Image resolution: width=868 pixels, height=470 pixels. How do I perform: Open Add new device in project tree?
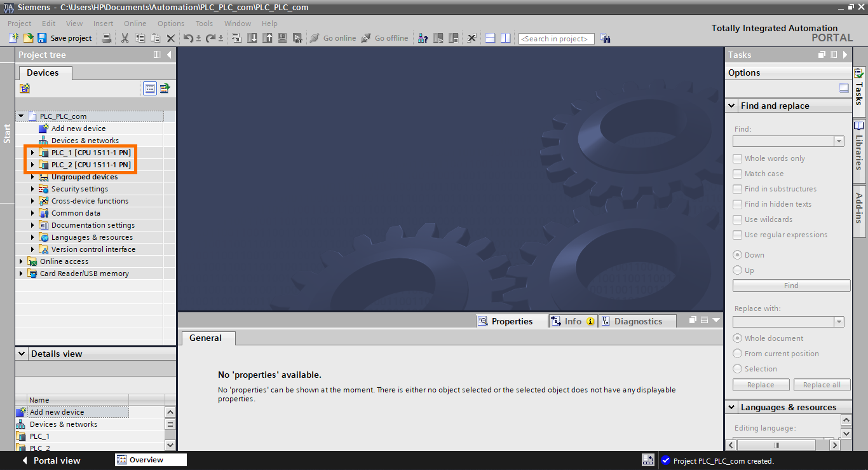(x=78, y=128)
